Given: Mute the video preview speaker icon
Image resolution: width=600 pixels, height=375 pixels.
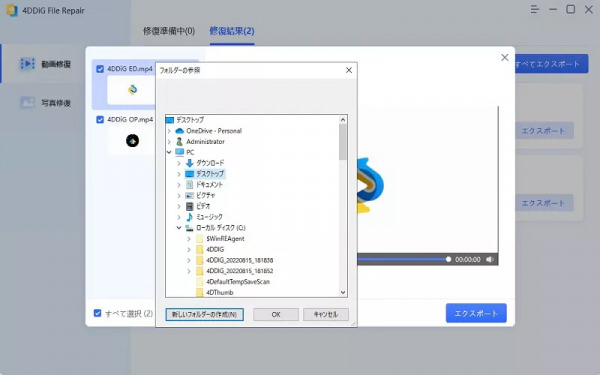Looking at the screenshot, I should click(x=489, y=259).
